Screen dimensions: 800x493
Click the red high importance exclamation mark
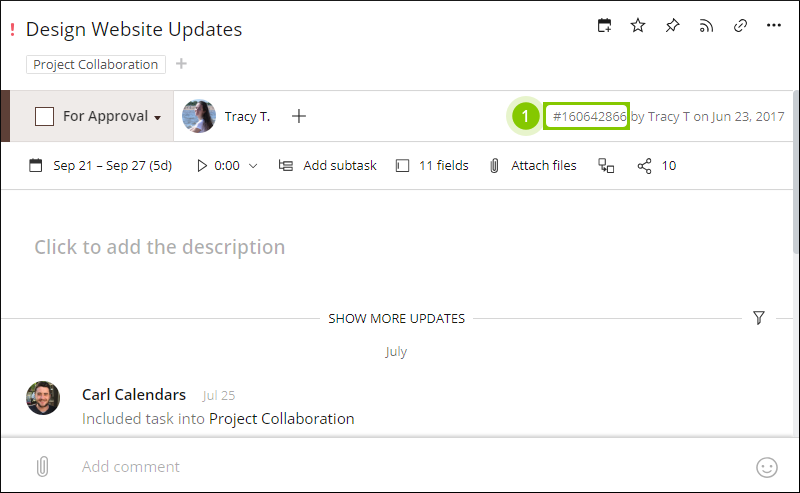coord(12,30)
